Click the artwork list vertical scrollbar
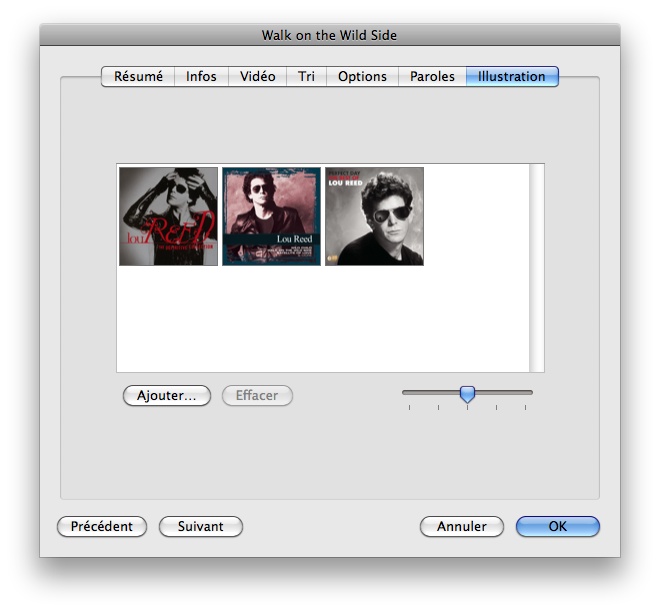 (x=537, y=268)
